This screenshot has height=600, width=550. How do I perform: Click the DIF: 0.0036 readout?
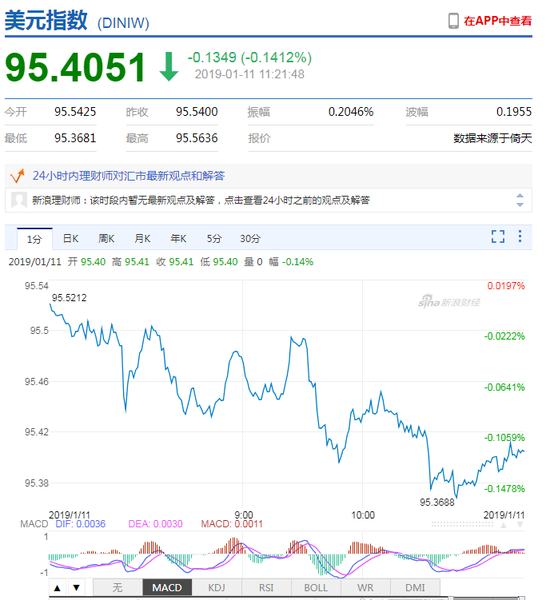(80, 524)
